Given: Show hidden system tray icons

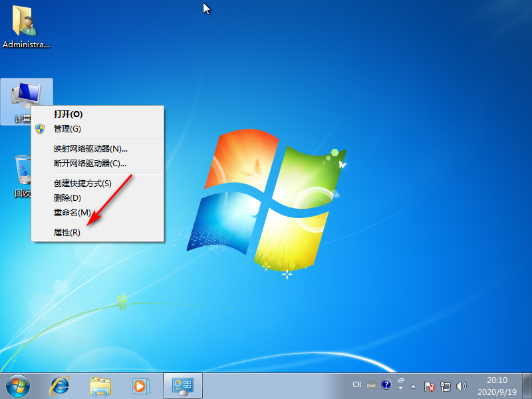Looking at the screenshot, I should pos(414,386).
